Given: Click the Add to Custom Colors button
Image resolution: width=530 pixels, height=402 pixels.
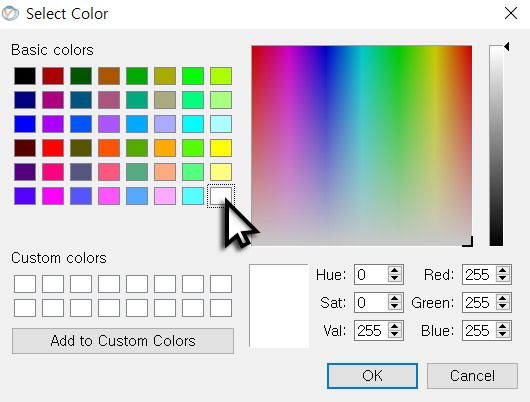Looking at the screenshot, I should (x=123, y=341).
